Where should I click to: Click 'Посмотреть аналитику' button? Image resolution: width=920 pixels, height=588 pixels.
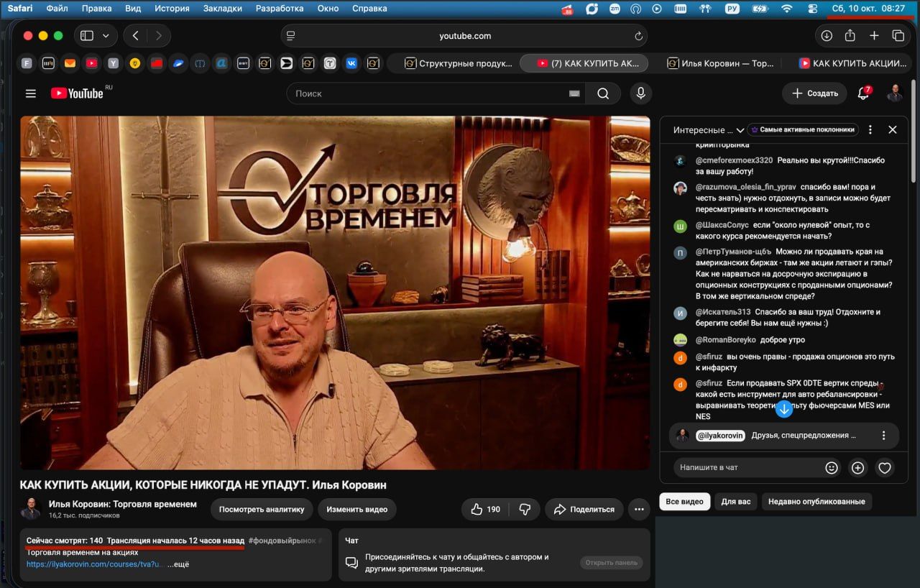pyautogui.click(x=262, y=510)
